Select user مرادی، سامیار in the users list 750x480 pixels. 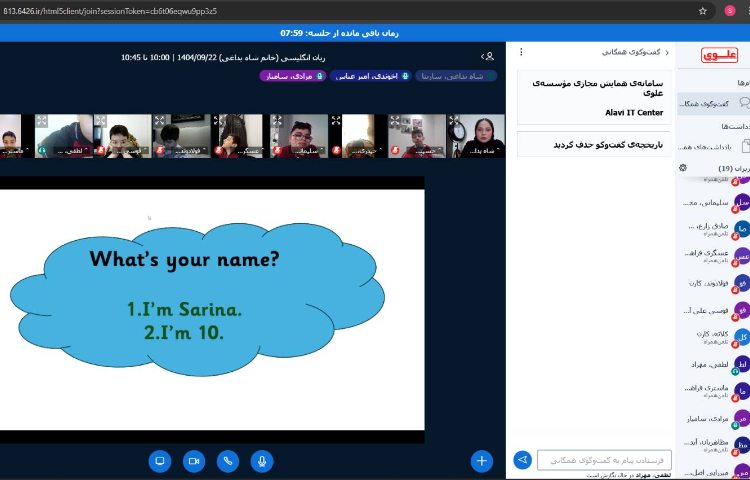(714, 418)
